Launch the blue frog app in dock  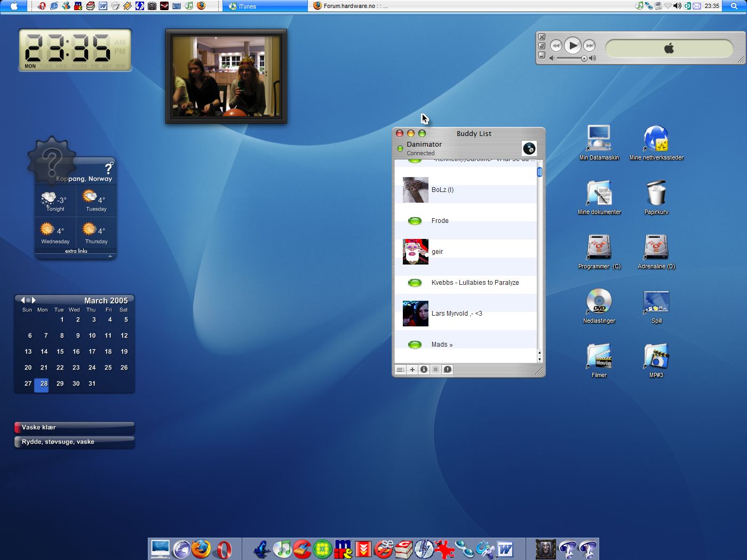(262, 549)
